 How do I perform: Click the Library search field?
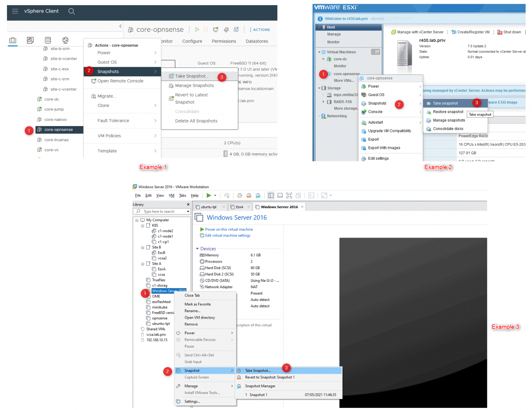click(x=162, y=211)
